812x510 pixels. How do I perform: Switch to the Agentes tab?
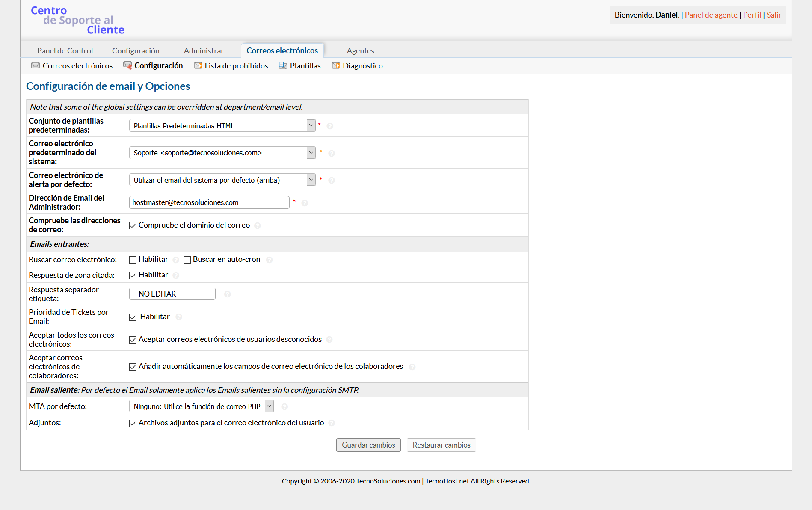click(360, 50)
